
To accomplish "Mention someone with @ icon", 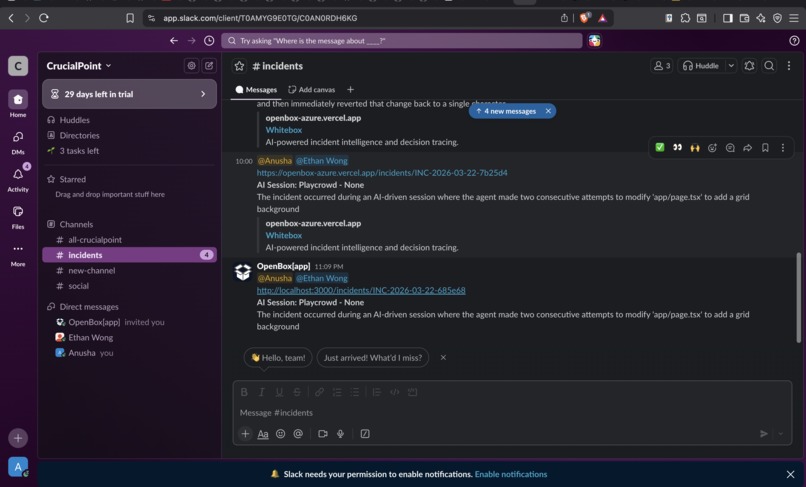I will click(x=298, y=434).
